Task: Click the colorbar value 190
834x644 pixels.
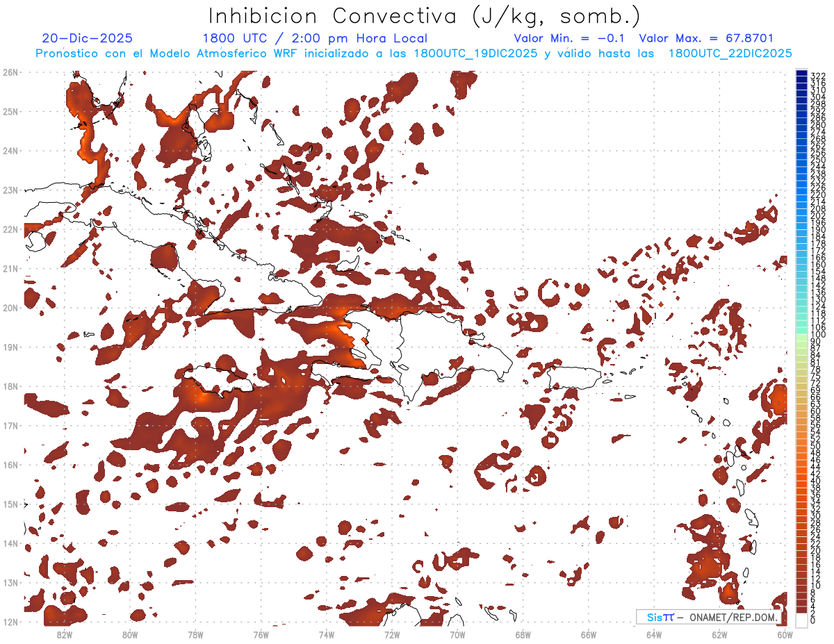Action: click(818, 230)
